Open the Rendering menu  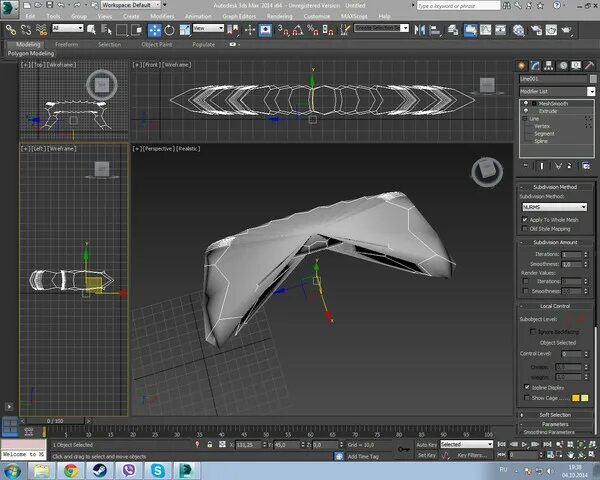click(279, 16)
